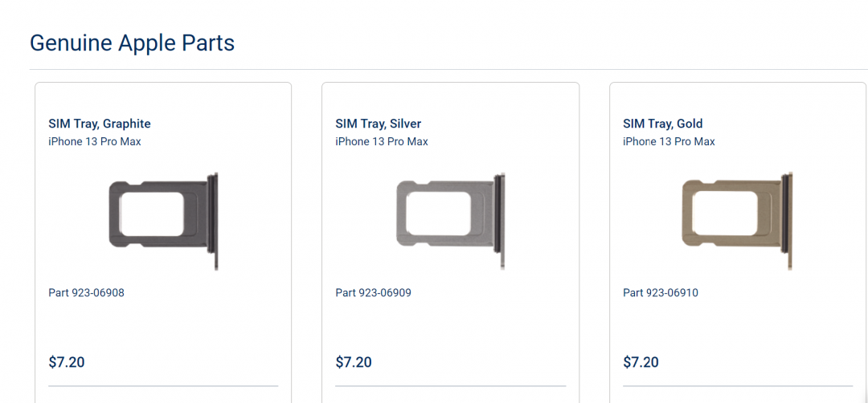Select iPhone 13 Pro Max under Gold tray
The height and width of the screenshot is (403, 868).
[x=669, y=141]
